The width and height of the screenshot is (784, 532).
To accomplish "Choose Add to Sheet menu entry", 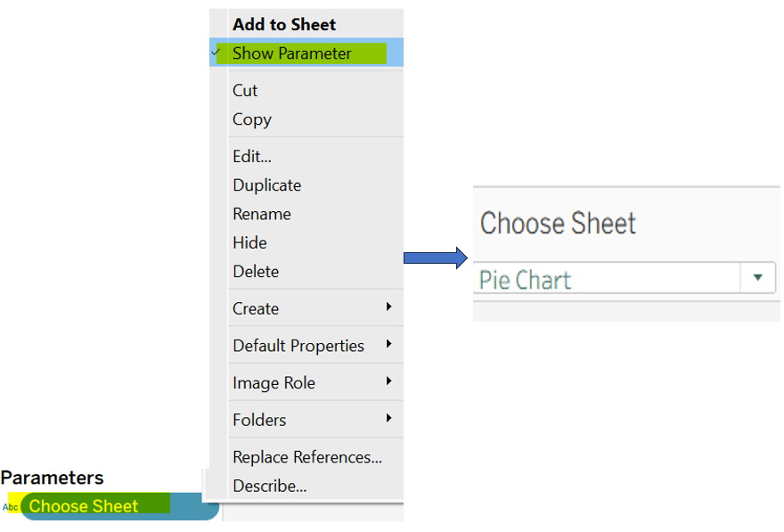I will pyautogui.click(x=284, y=25).
